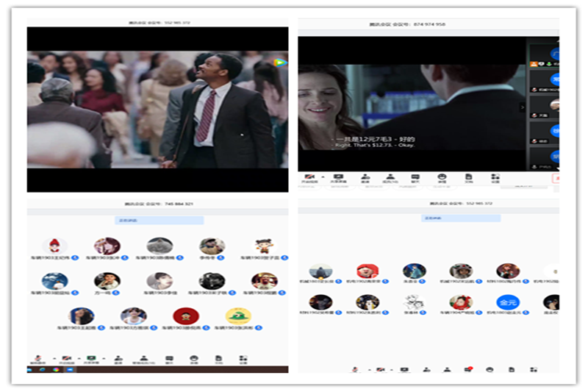This screenshot has height=392, width=588.
Task: Select the cartoon child avatar in the top row, bottom-left meeting
Action: (x=264, y=246)
